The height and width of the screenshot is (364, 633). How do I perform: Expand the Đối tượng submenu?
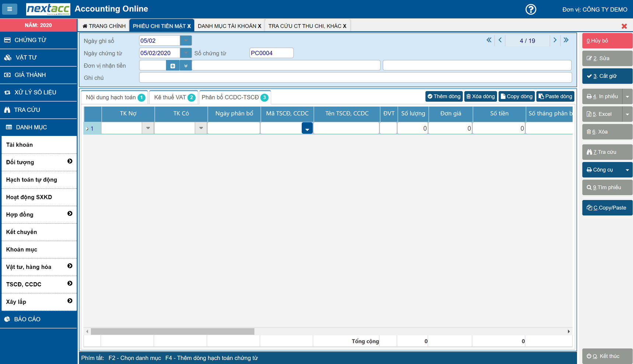pos(70,161)
